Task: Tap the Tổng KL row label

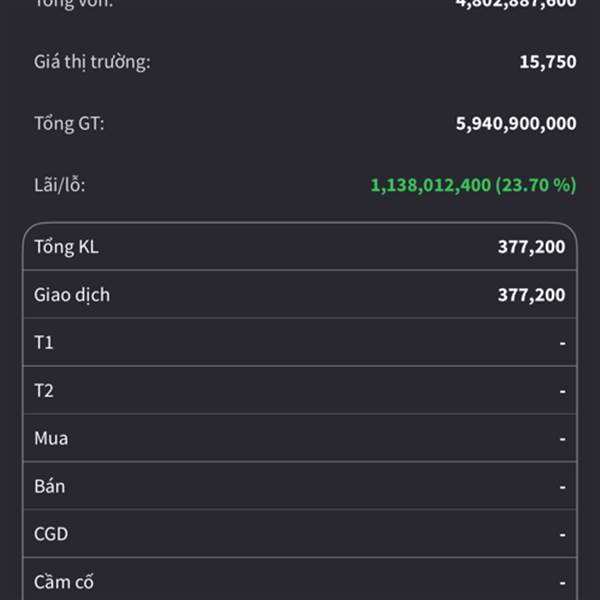Action: coord(66,247)
